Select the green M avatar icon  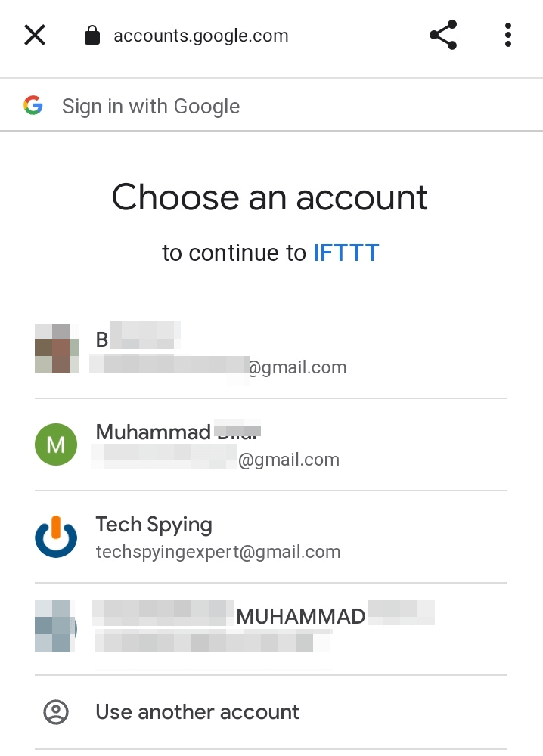pyautogui.click(x=56, y=445)
